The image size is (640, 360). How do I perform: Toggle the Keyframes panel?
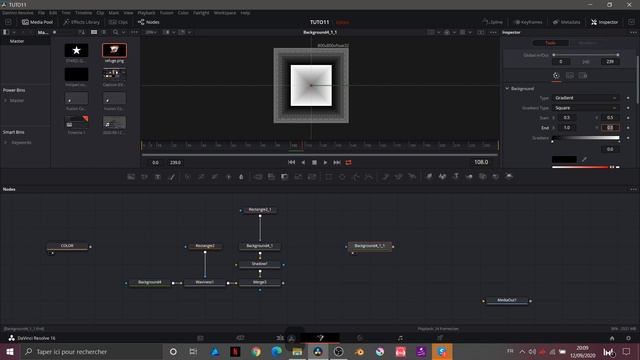(x=528, y=22)
